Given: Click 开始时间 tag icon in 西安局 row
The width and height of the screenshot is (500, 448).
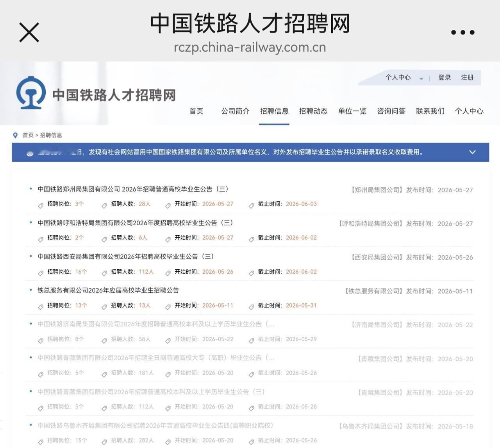Looking at the screenshot, I should click(168, 273).
